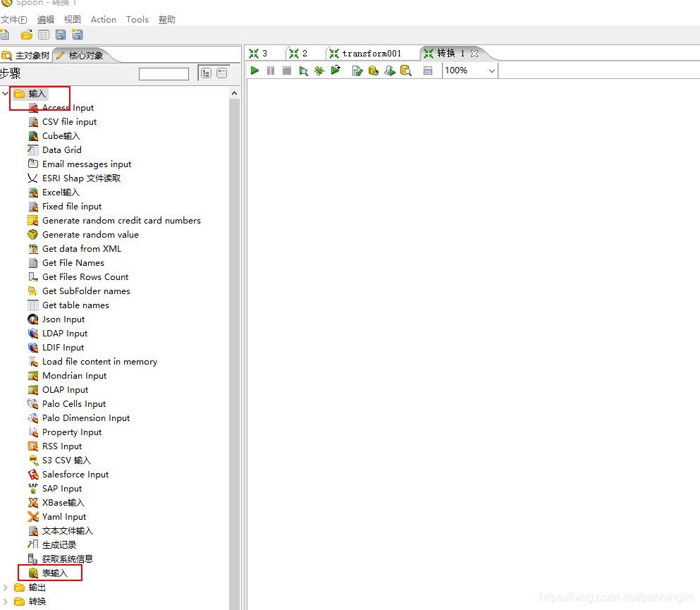Open 视图 menu

click(x=73, y=20)
